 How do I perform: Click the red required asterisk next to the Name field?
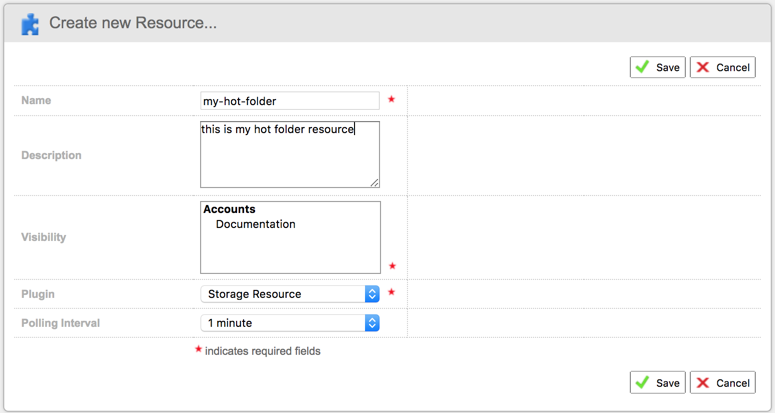click(391, 99)
